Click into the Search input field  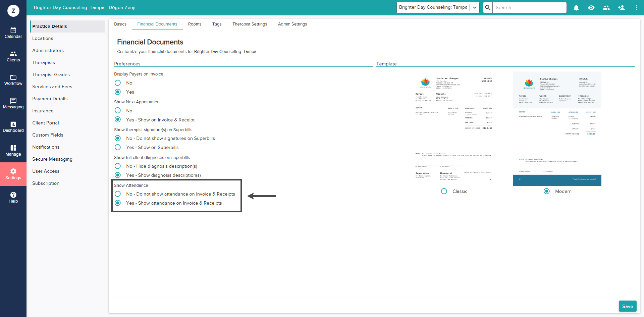point(530,7)
